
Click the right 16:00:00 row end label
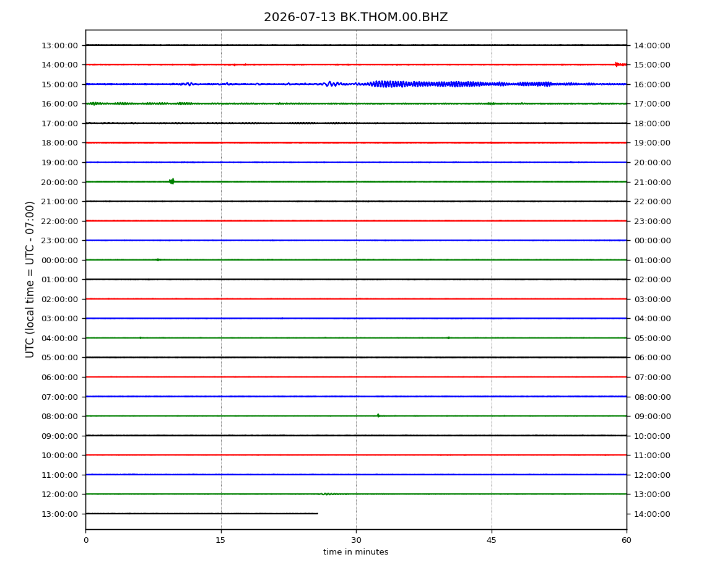click(652, 84)
